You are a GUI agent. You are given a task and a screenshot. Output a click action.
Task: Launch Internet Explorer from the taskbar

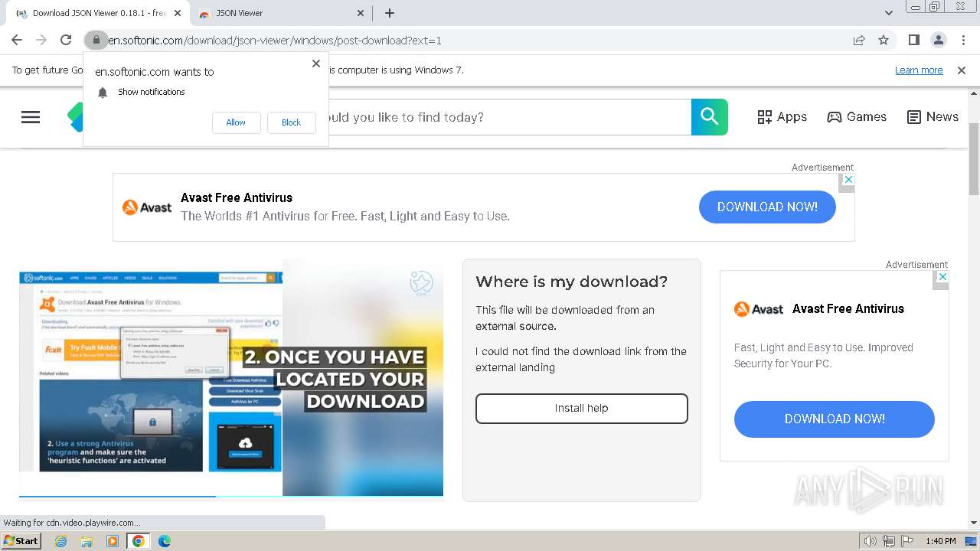point(60,541)
